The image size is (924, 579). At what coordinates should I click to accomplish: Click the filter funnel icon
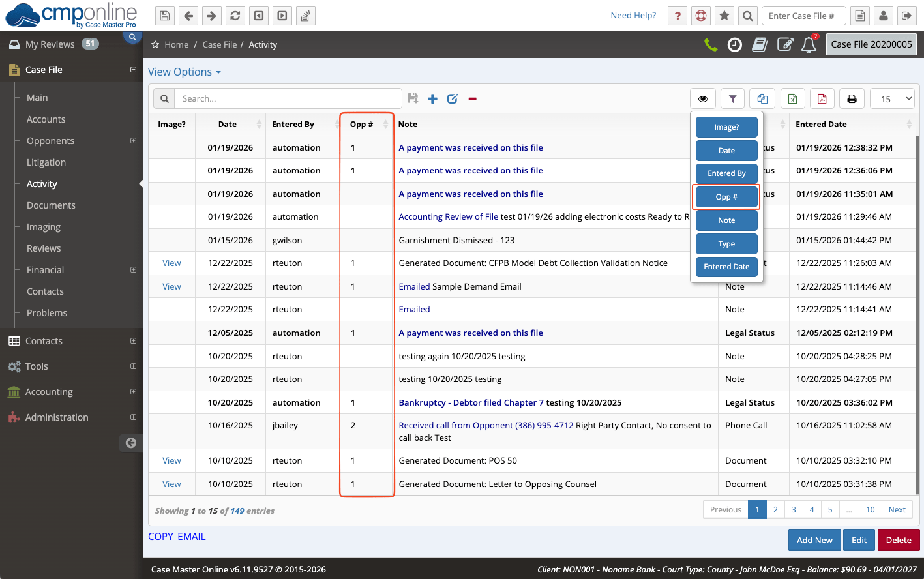click(x=733, y=99)
